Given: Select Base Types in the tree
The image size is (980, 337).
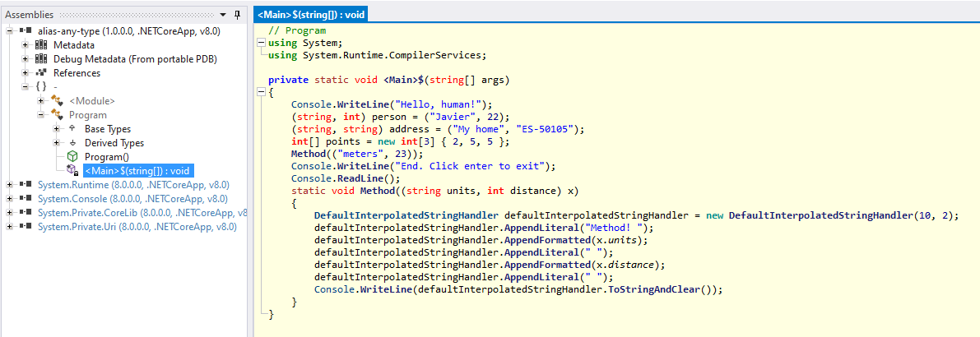Looking at the screenshot, I should point(108,128).
